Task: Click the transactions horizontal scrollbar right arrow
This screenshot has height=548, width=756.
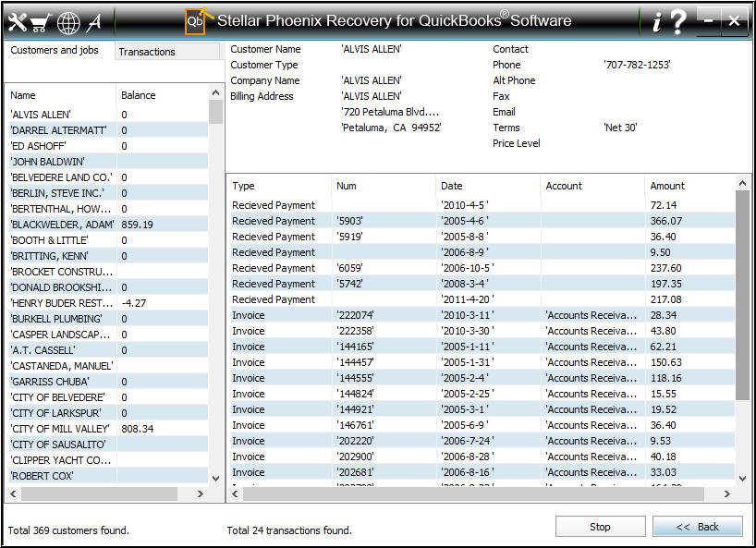Action: (727, 494)
